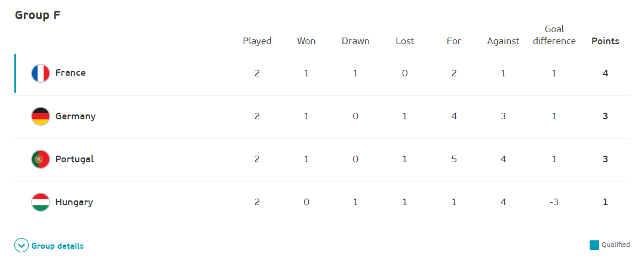Click the Points column header

pos(605,41)
